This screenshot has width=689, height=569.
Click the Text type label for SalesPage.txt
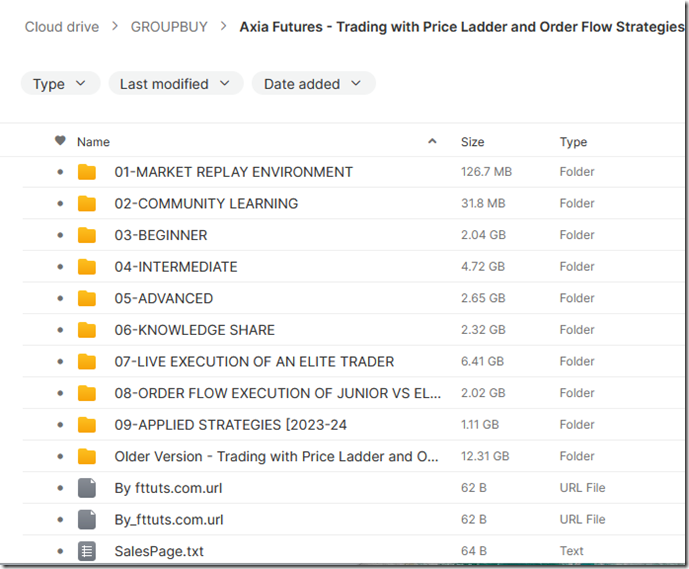[571, 551]
